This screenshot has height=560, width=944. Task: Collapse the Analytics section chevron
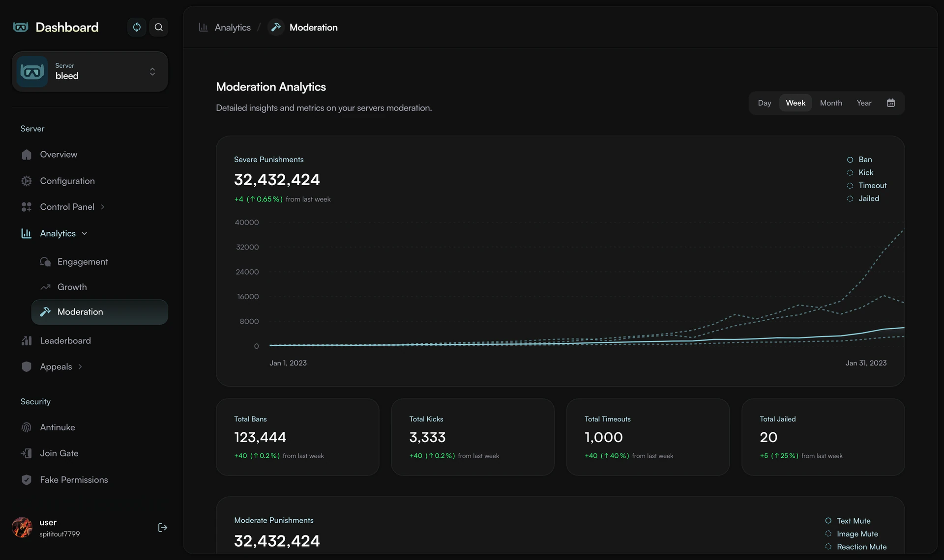coord(85,233)
